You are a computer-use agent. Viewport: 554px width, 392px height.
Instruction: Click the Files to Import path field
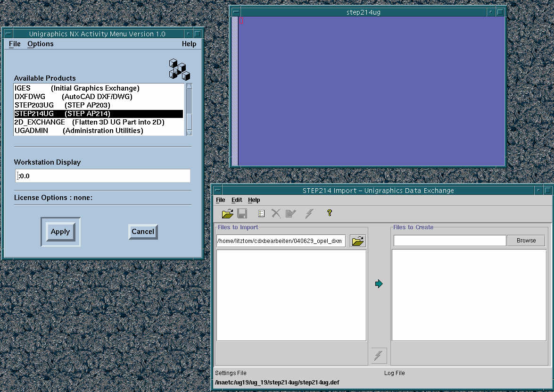tap(281, 241)
